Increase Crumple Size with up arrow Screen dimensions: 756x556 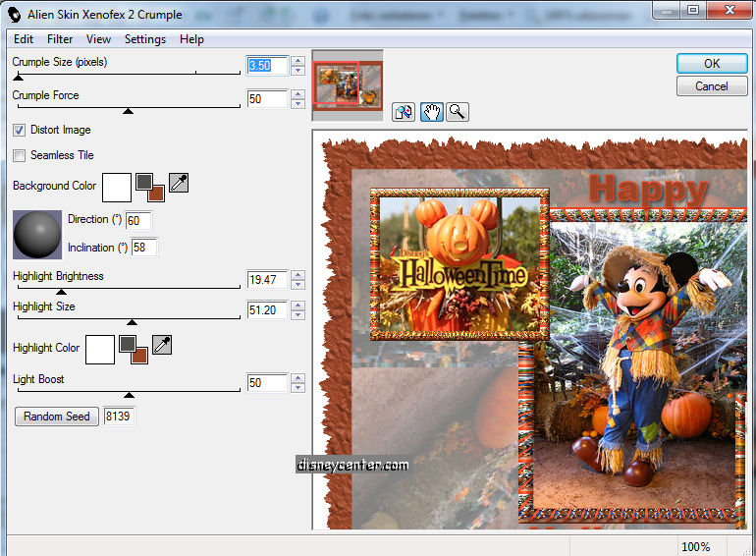tap(297, 61)
